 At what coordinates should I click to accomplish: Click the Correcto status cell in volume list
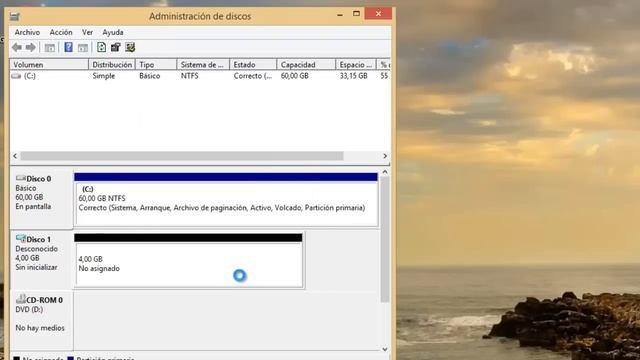pyautogui.click(x=253, y=76)
